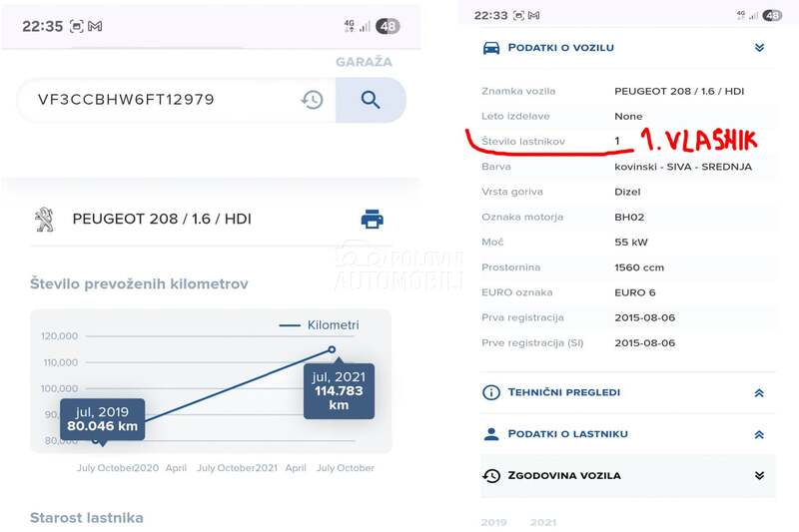Print the Peugeot 208 report
This screenshot has width=799, height=532.
(372, 219)
